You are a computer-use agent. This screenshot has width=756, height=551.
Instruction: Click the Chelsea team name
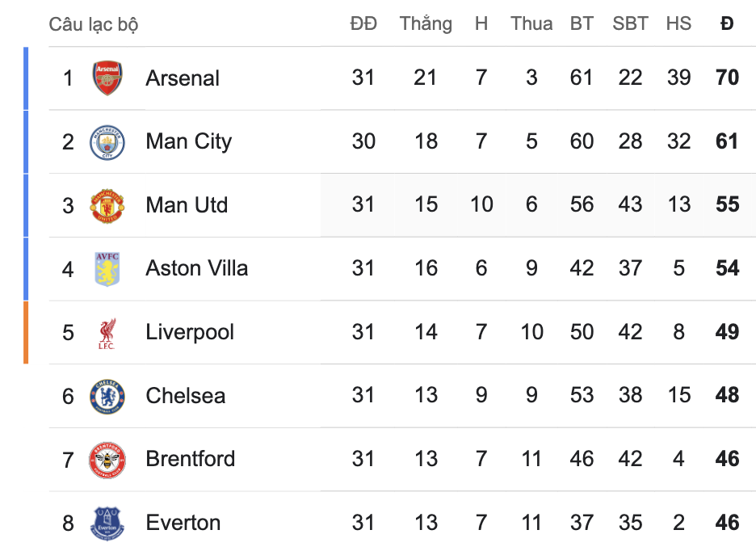click(x=185, y=396)
